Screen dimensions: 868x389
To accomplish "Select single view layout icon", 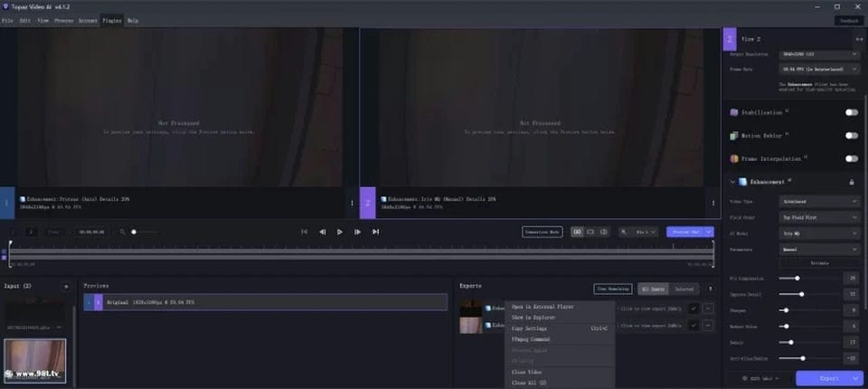I will [590, 232].
